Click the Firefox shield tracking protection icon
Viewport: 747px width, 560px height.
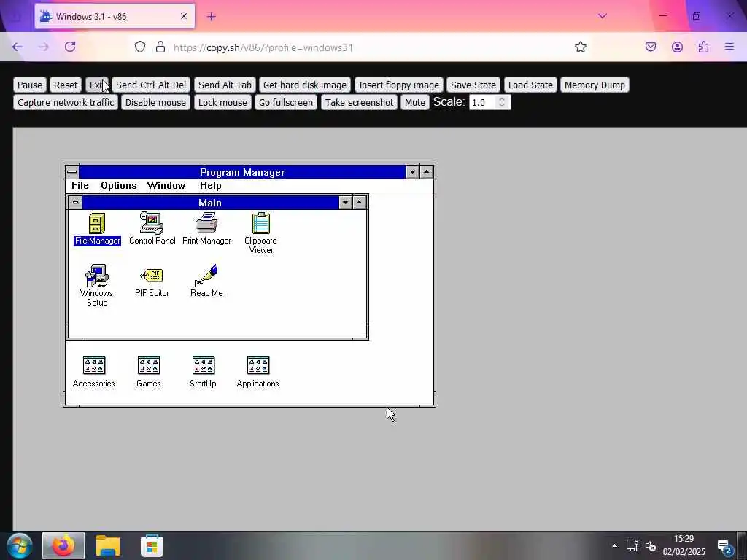point(139,47)
